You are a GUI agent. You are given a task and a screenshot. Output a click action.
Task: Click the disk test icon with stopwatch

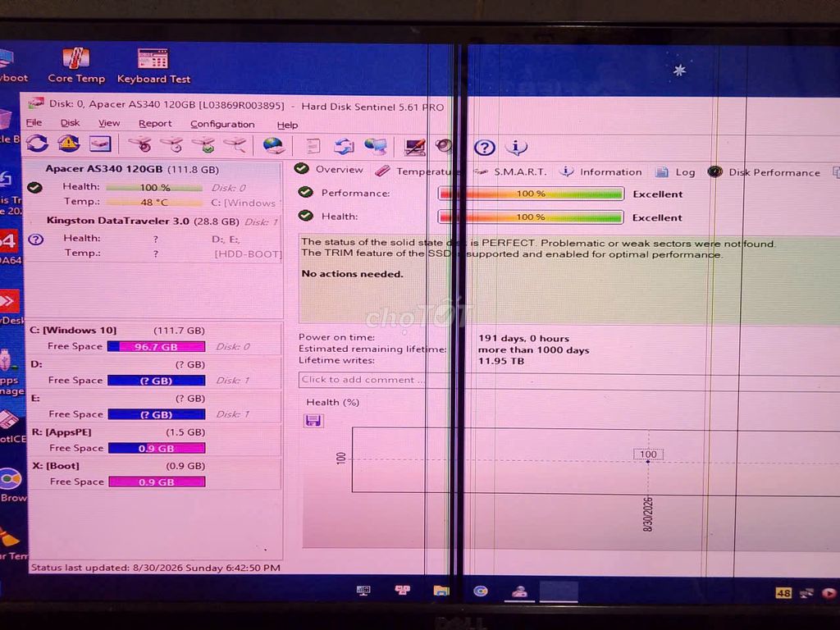(139, 144)
